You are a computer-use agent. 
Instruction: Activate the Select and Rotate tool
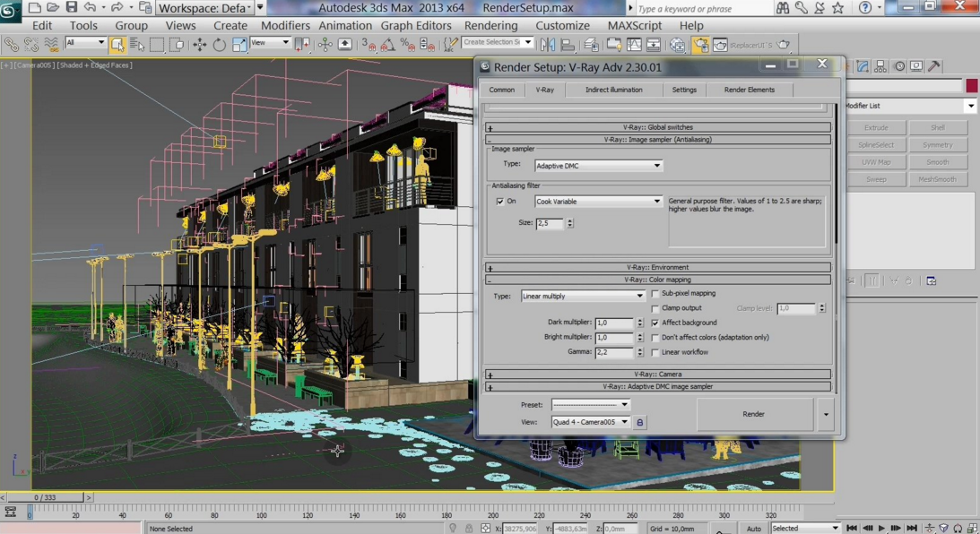[x=219, y=44]
